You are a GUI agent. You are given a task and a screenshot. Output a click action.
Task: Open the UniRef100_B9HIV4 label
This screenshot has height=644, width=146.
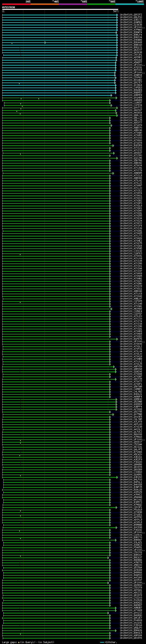point(131,37)
